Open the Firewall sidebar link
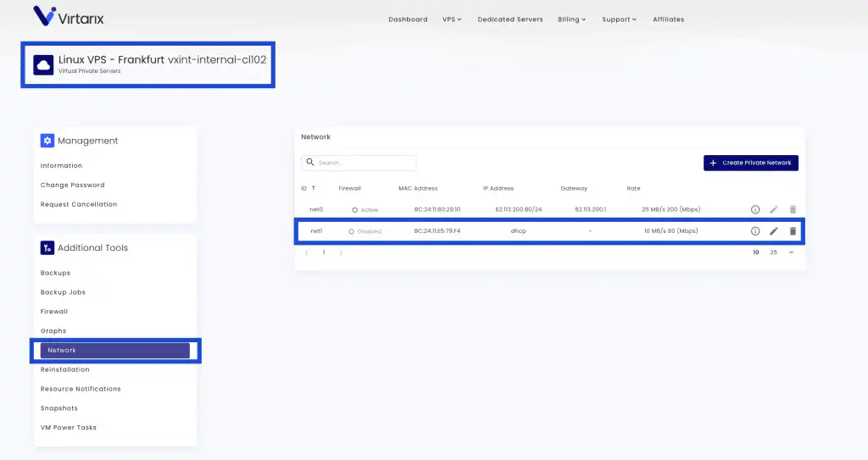The height and width of the screenshot is (460, 868). pos(54,312)
